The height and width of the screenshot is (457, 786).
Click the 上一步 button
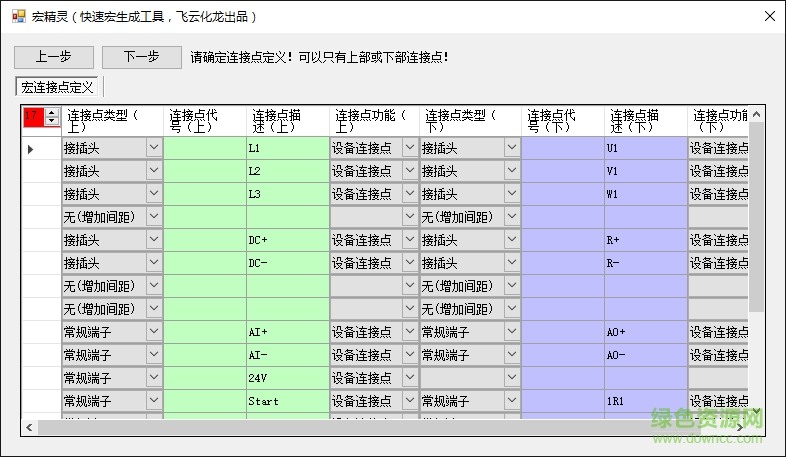(54, 57)
